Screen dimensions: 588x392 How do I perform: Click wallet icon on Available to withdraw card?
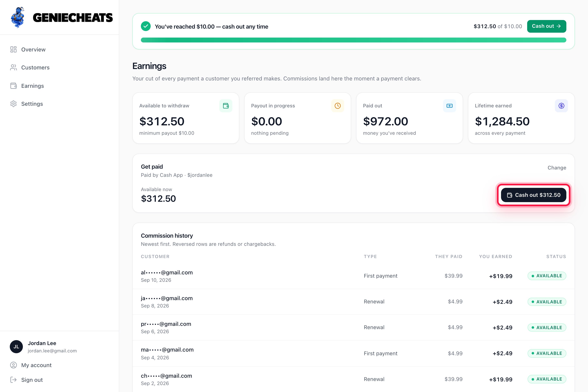(x=226, y=106)
